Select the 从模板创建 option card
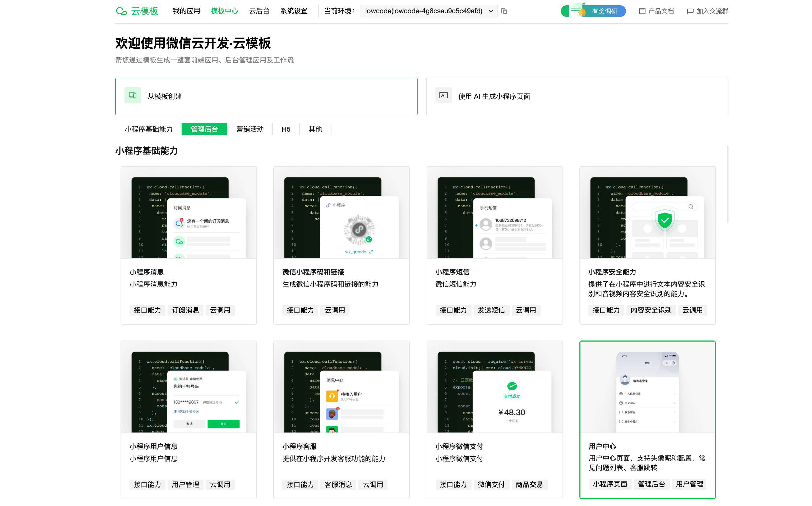 point(266,96)
